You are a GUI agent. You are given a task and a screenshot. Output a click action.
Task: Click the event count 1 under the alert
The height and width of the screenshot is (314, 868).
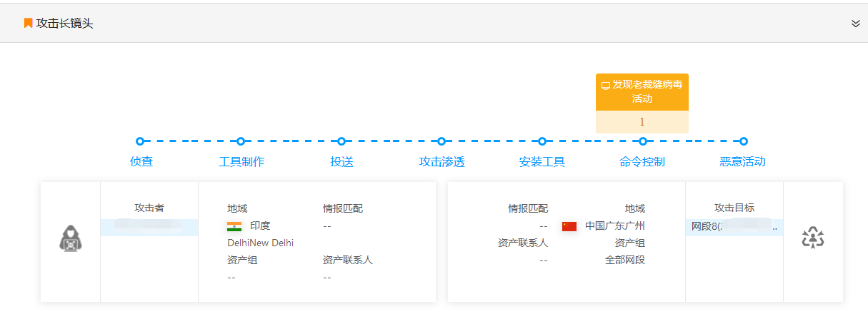point(642,122)
